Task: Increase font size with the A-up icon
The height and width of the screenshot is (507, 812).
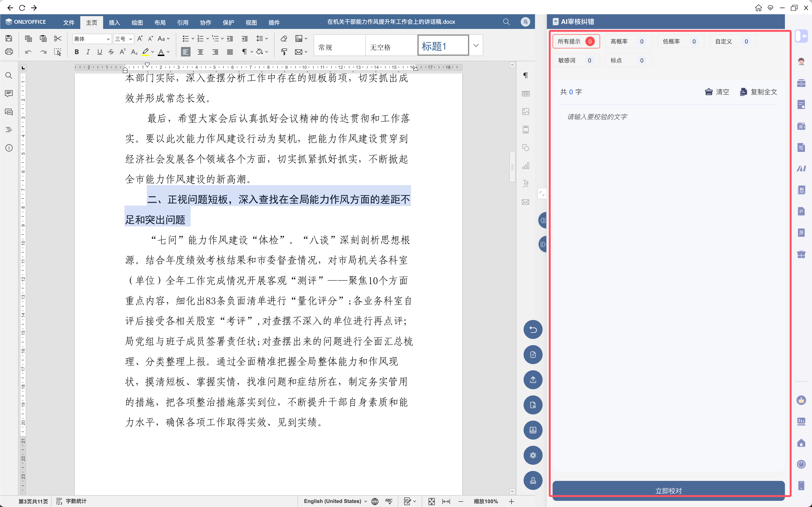Action: point(140,38)
